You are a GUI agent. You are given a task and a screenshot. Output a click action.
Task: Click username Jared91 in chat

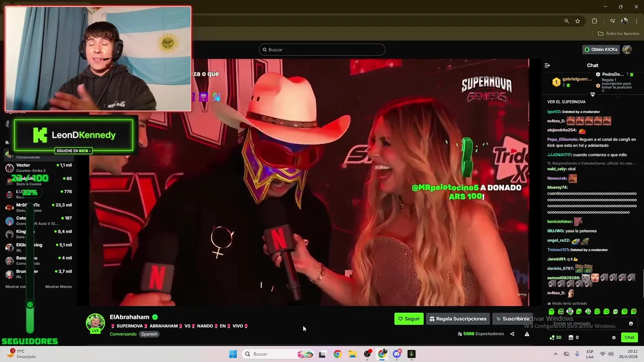555,259
